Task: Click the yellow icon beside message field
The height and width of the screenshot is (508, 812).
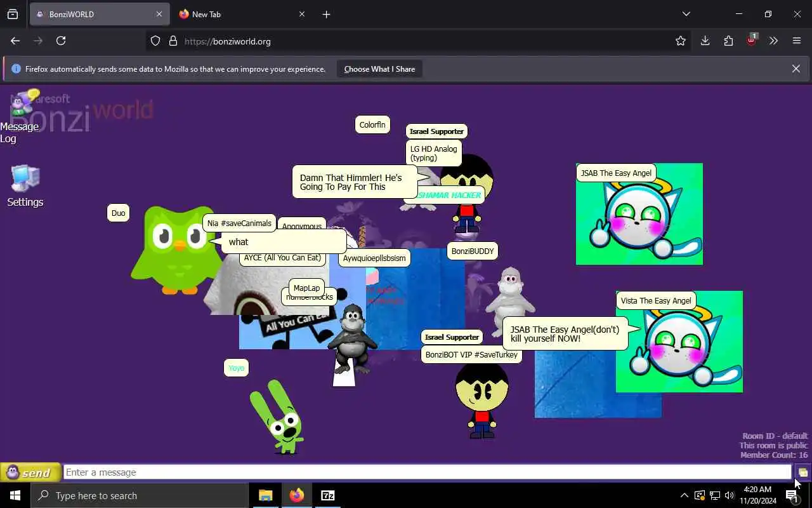Action: (x=803, y=472)
